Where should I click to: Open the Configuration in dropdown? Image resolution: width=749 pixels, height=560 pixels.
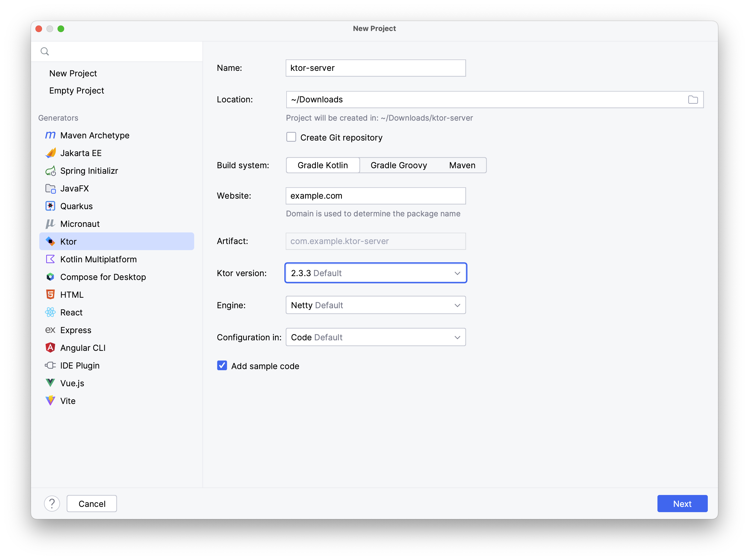(376, 338)
